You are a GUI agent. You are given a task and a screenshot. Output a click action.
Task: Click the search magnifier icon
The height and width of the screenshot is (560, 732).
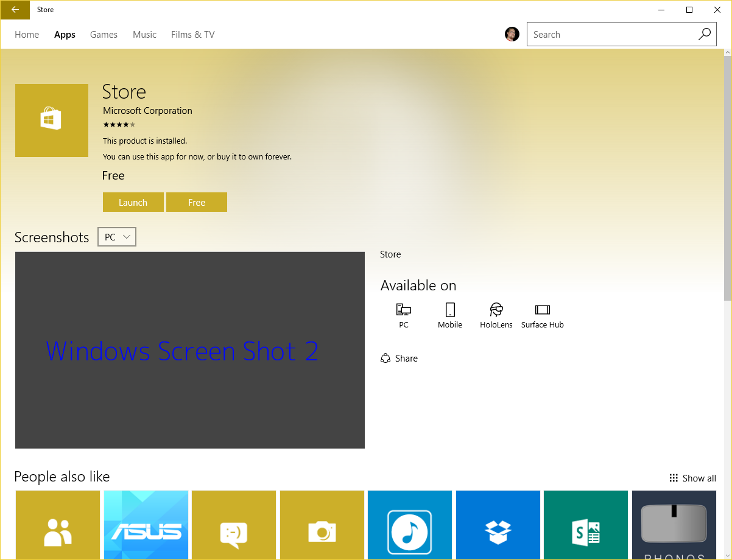[704, 34]
